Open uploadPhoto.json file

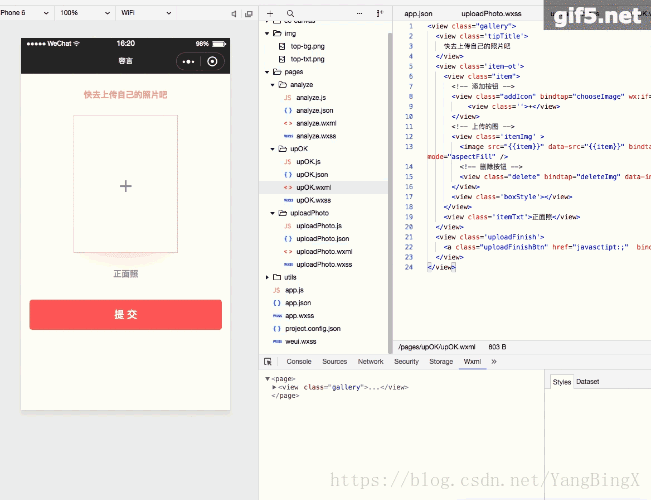point(323,239)
